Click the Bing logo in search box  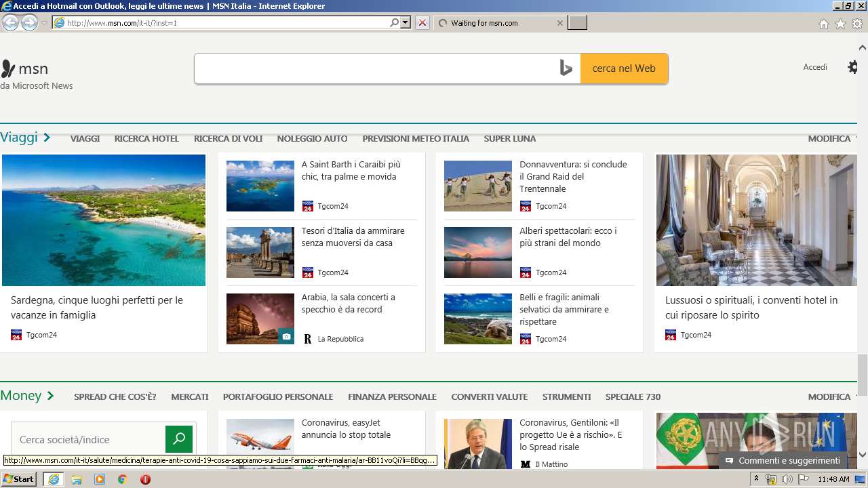(x=566, y=68)
